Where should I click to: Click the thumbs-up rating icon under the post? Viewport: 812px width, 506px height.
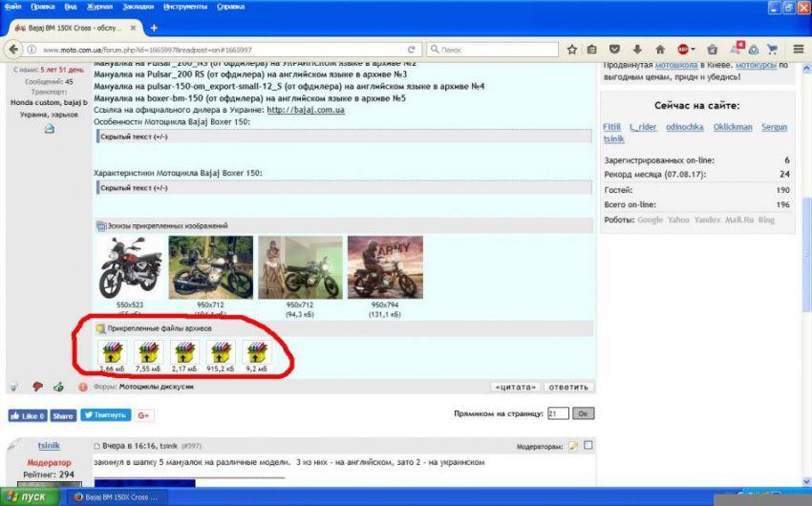(58, 387)
